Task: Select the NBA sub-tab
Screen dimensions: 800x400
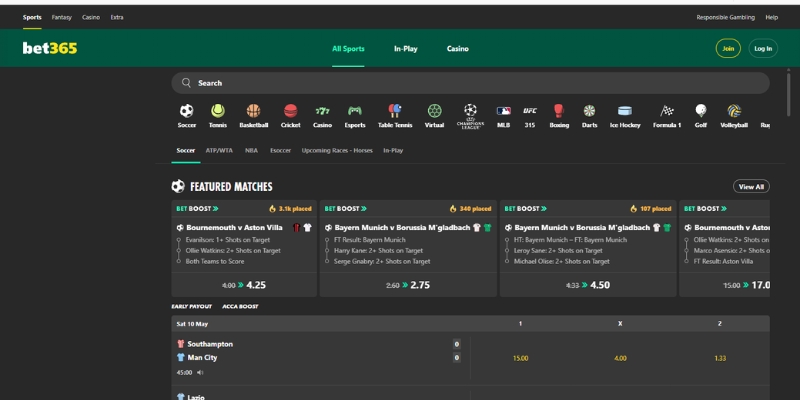Action: coord(251,151)
